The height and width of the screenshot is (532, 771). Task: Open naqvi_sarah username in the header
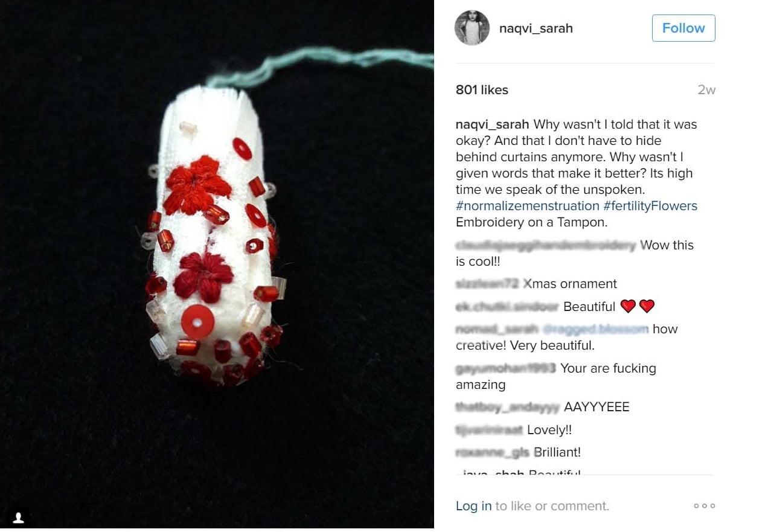tap(536, 28)
